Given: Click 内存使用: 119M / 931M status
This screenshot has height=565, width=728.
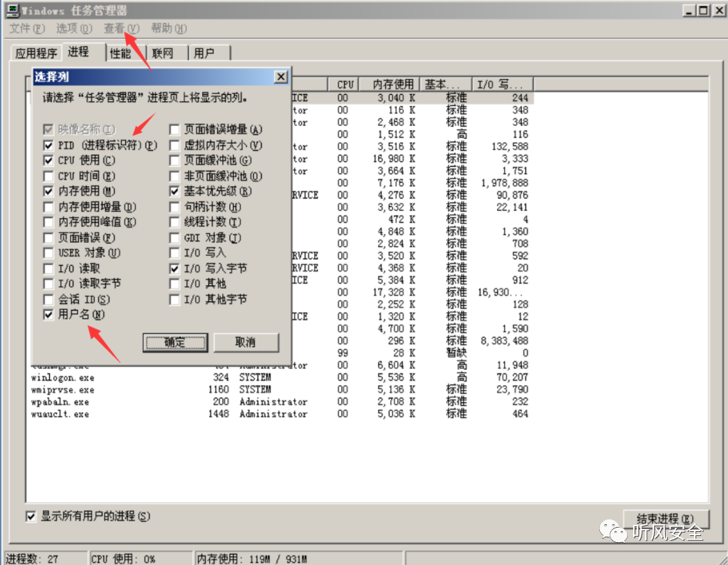Looking at the screenshot, I should (x=298, y=559).
